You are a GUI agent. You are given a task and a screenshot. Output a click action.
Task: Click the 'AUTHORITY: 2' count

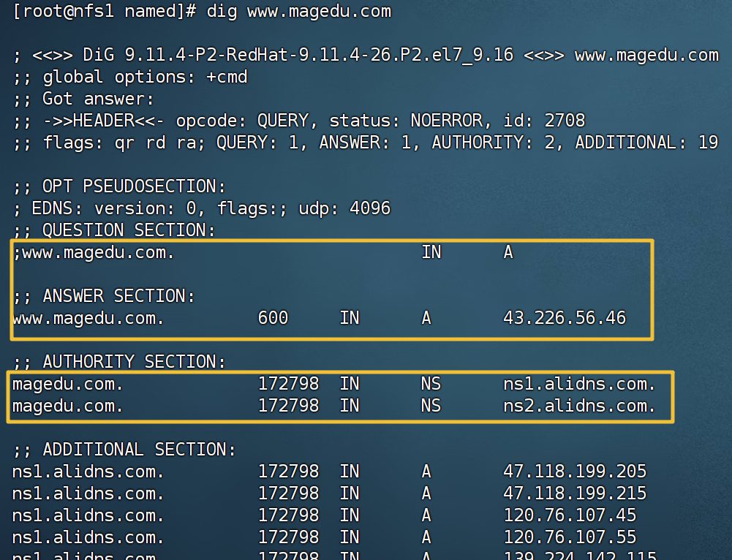(493, 143)
